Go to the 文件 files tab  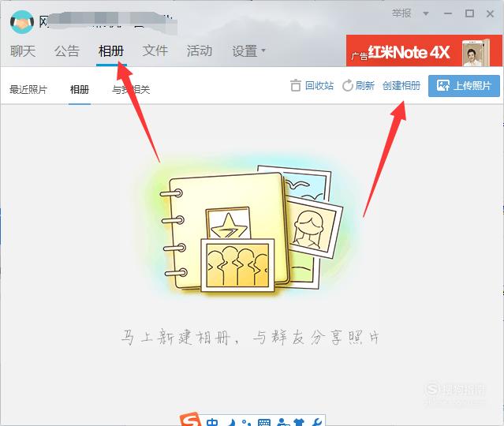click(155, 50)
